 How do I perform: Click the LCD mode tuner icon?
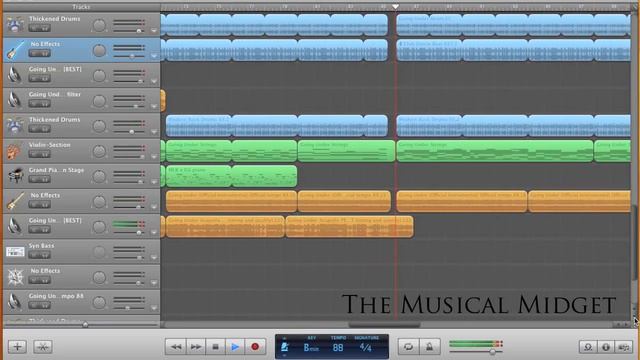[285, 347]
